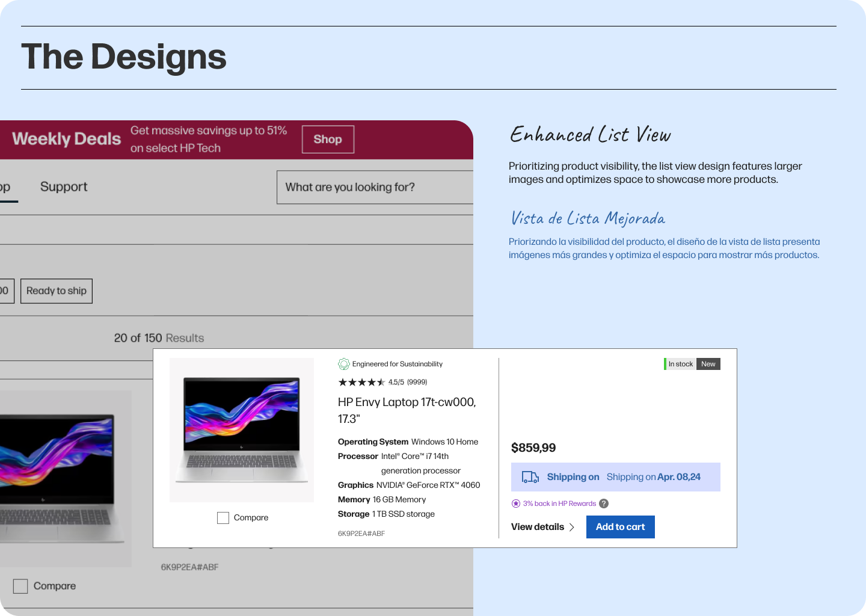Click the shipping truck icon
The height and width of the screenshot is (616, 866).
530,477
